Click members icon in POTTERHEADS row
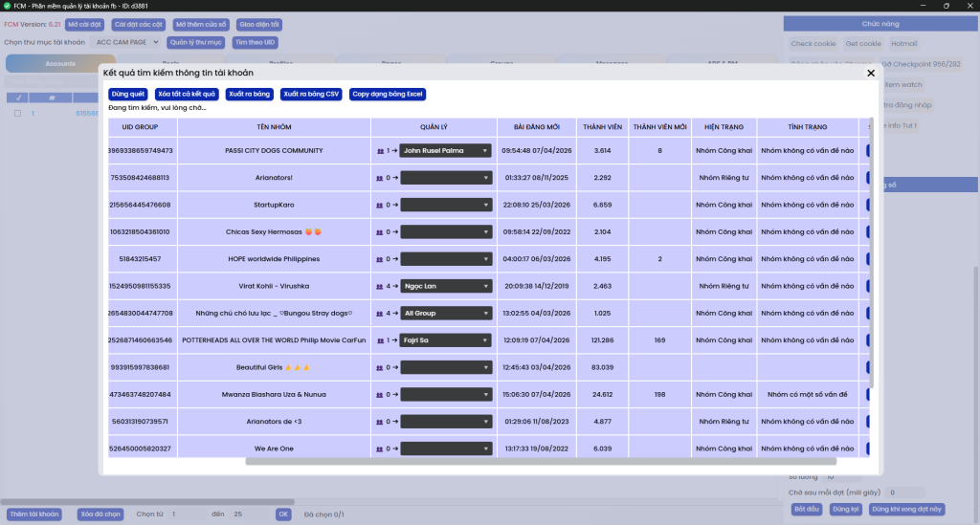 (x=380, y=340)
